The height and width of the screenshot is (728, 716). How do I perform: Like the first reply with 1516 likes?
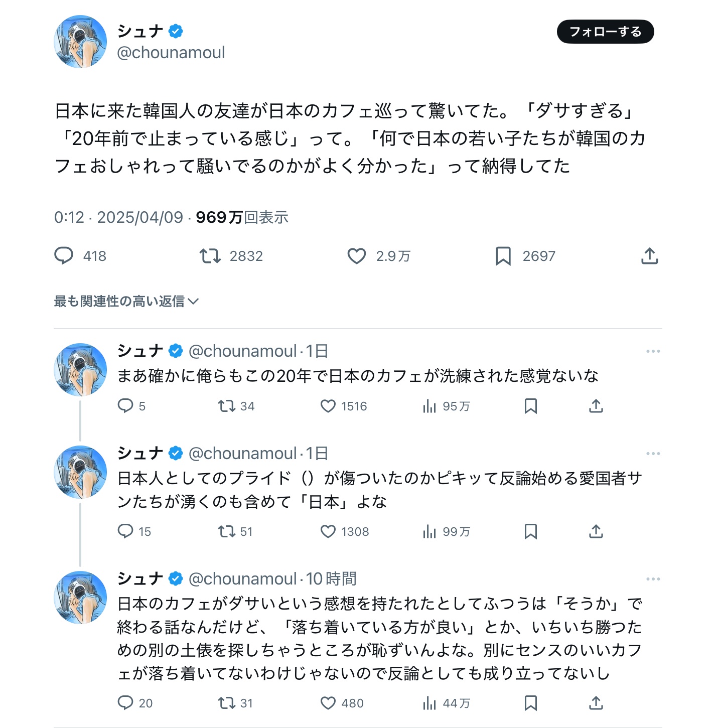tap(344, 406)
